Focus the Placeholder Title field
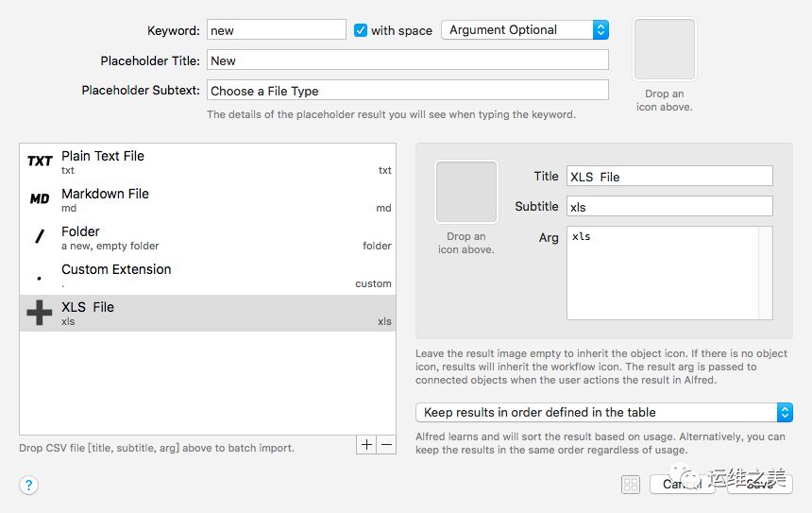 click(407, 60)
